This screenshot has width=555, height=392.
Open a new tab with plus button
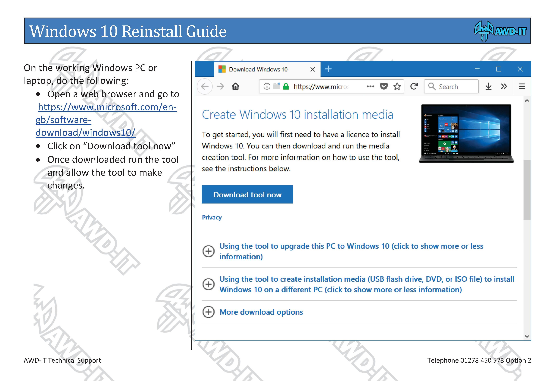(328, 69)
